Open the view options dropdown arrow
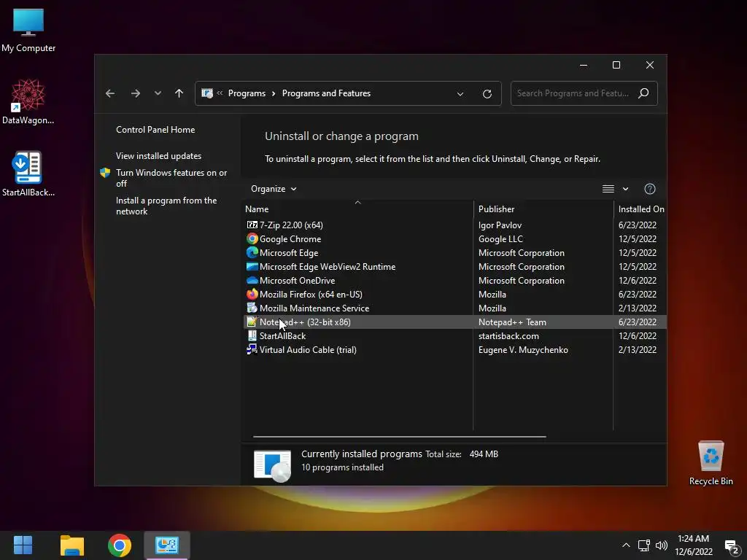The width and height of the screenshot is (747, 560). pyautogui.click(x=625, y=189)
